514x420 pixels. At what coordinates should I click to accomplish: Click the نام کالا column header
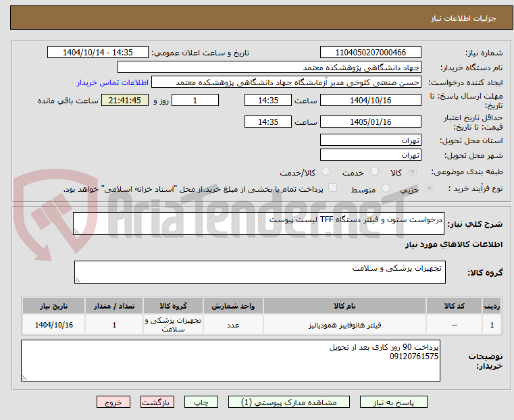click(x=344, y=306)
